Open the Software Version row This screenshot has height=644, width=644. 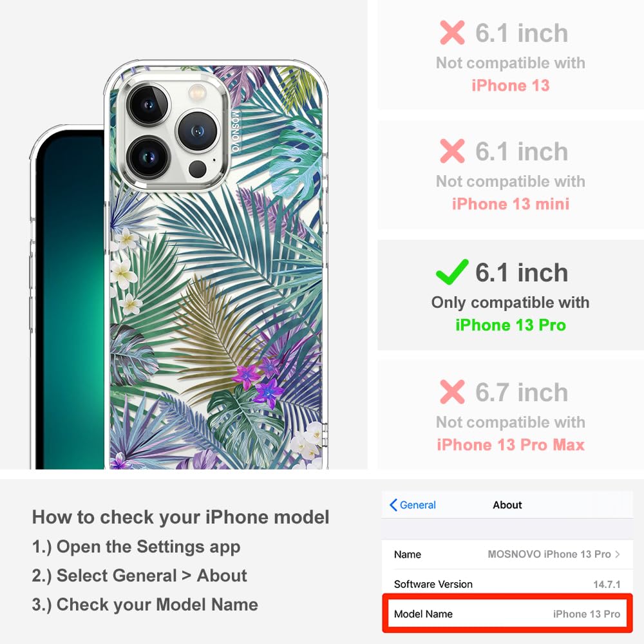pos(507,583)
